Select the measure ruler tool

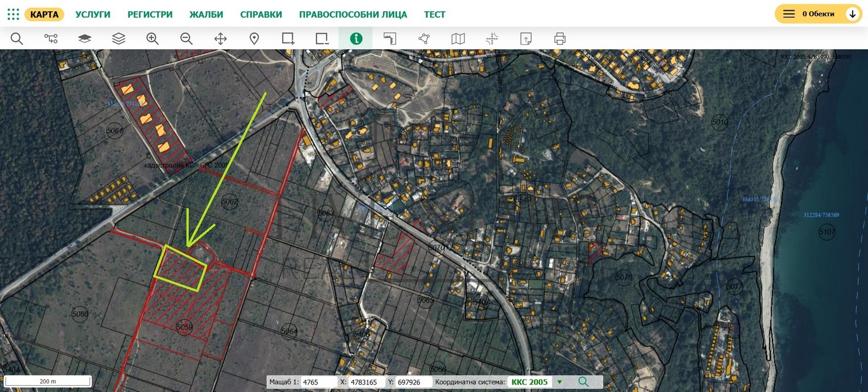point(390,38)
